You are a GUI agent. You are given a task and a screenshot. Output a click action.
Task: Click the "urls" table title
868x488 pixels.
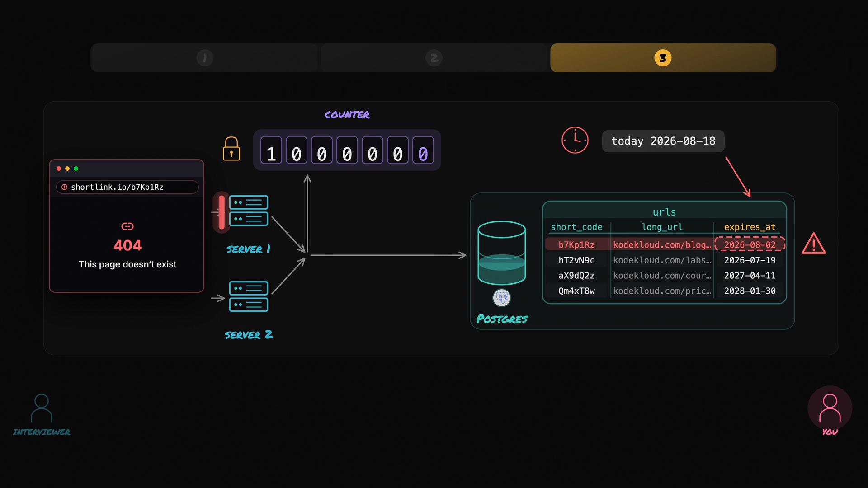(x=664, y=212)
